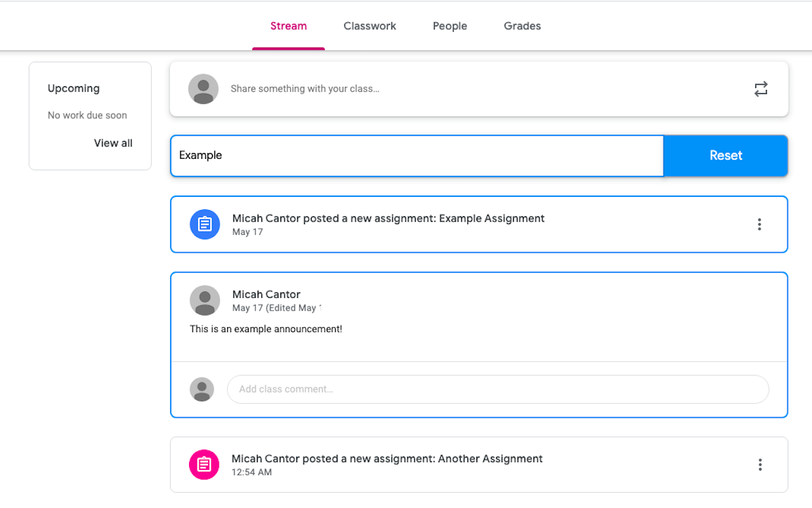The width and height of the screenshot is (812, 508).
Task: Click the Add class comment field
Action: [498, 389]
